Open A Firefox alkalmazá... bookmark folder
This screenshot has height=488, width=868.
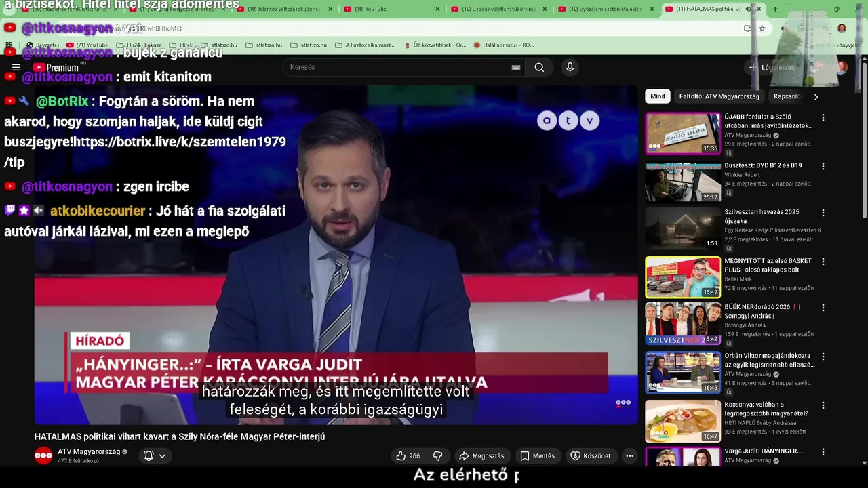click(365, 45)
